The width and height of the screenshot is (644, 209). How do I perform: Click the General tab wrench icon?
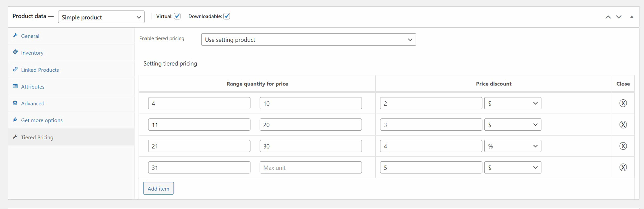tap(15, 35)
